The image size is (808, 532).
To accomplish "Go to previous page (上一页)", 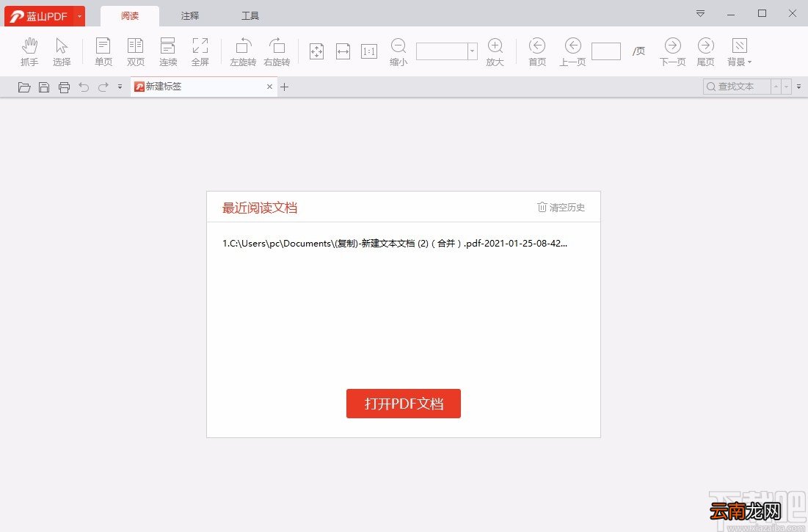I will tap(572, 51).
